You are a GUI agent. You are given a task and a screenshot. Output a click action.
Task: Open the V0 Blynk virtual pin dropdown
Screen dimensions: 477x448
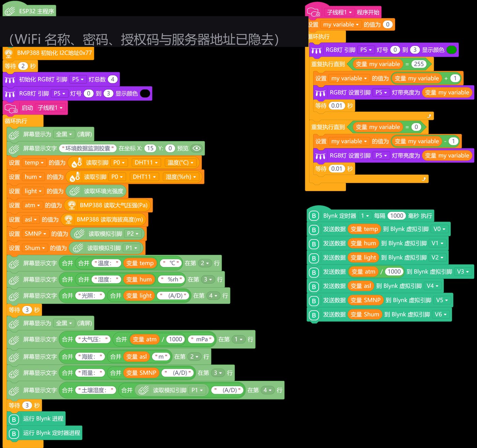(440, 229)
